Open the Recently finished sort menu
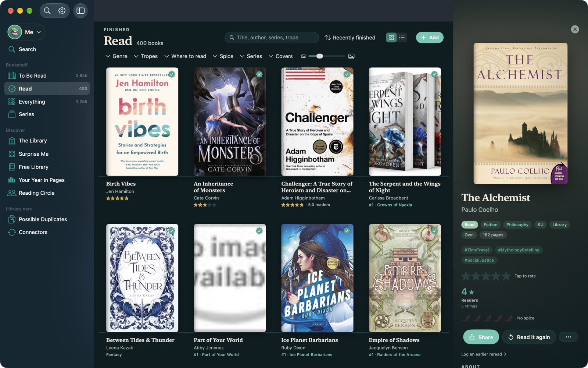This screenshot has height=368, width=588. click(350, 38)
